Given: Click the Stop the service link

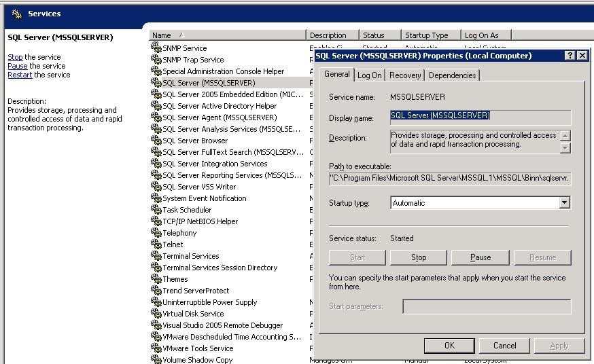Looking at the screenshot, I should (x=15, y=57).
